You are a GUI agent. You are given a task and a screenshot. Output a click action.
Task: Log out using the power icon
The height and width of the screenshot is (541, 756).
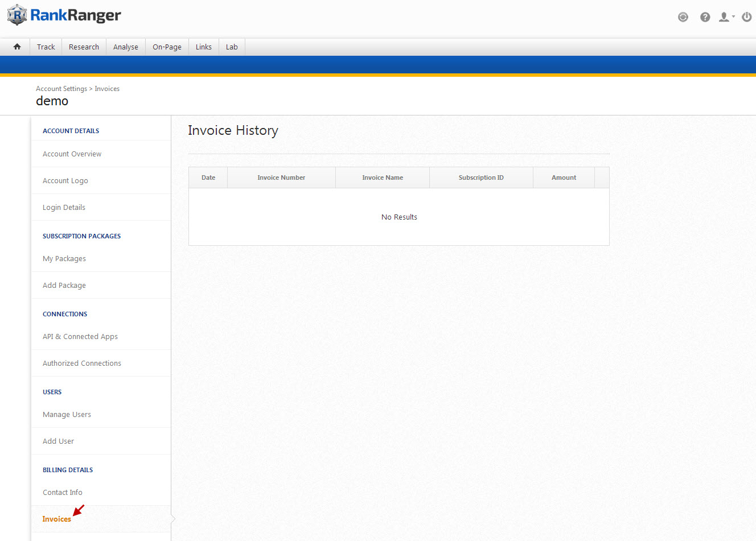click(x=746, y=17)
